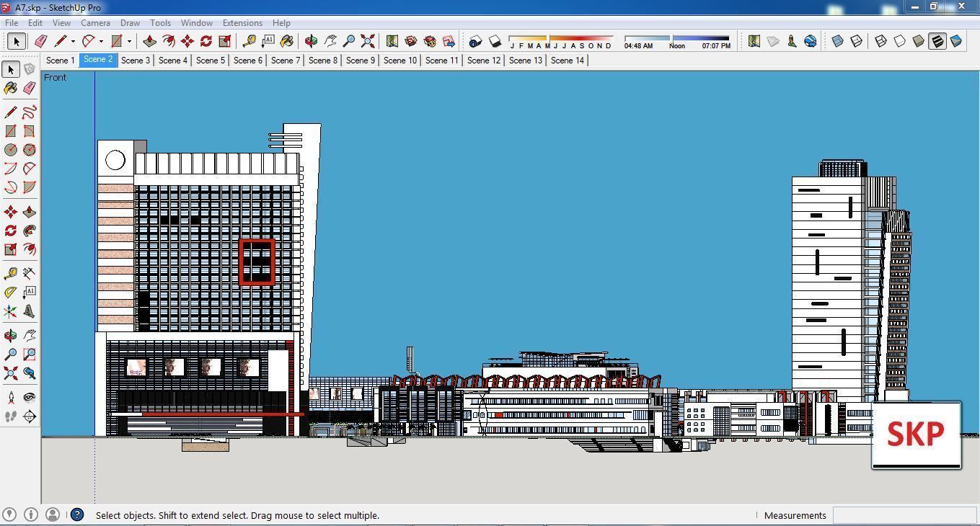Switch to Shaded With Textures style
The width and height of the screenshot is (980, 526).
point(937,41)
